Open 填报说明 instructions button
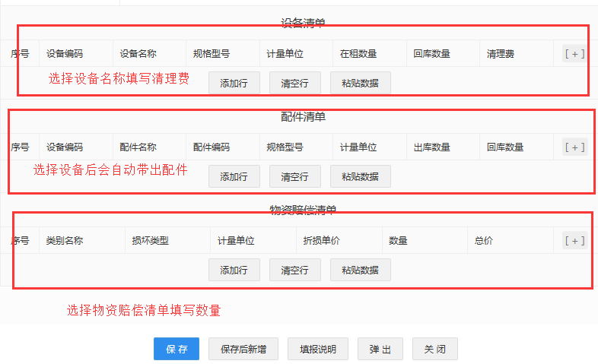The image size is (598, 364). (318, 349)
